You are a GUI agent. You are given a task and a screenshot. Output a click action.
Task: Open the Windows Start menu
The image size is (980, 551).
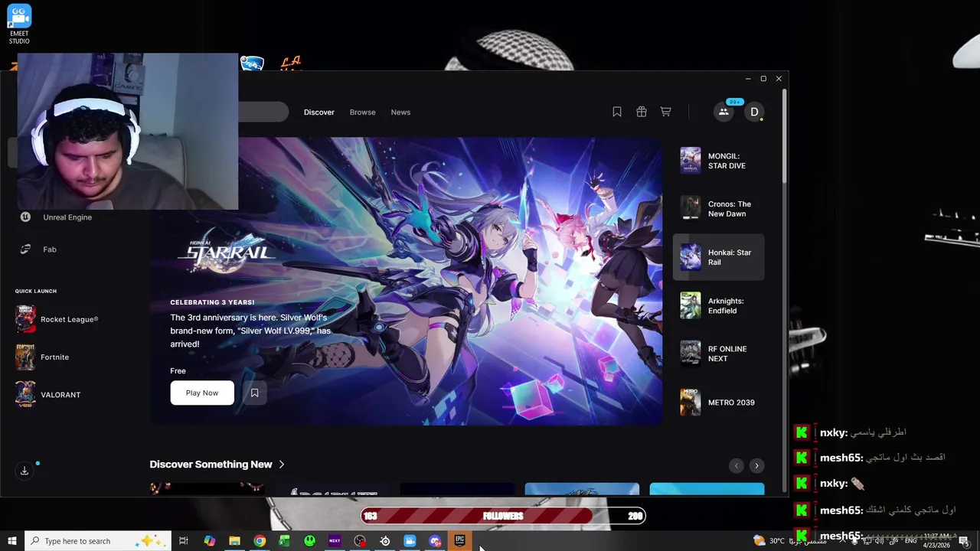(11, 541)
